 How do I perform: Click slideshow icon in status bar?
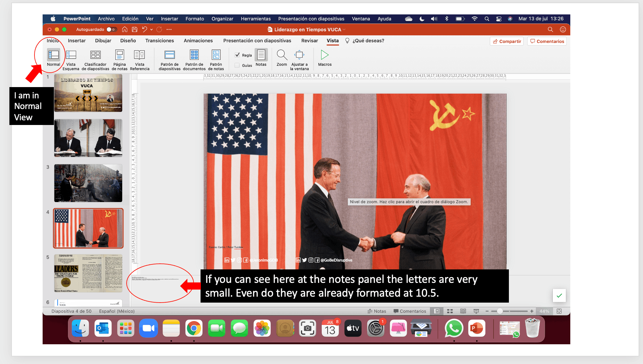coord(476,311)
